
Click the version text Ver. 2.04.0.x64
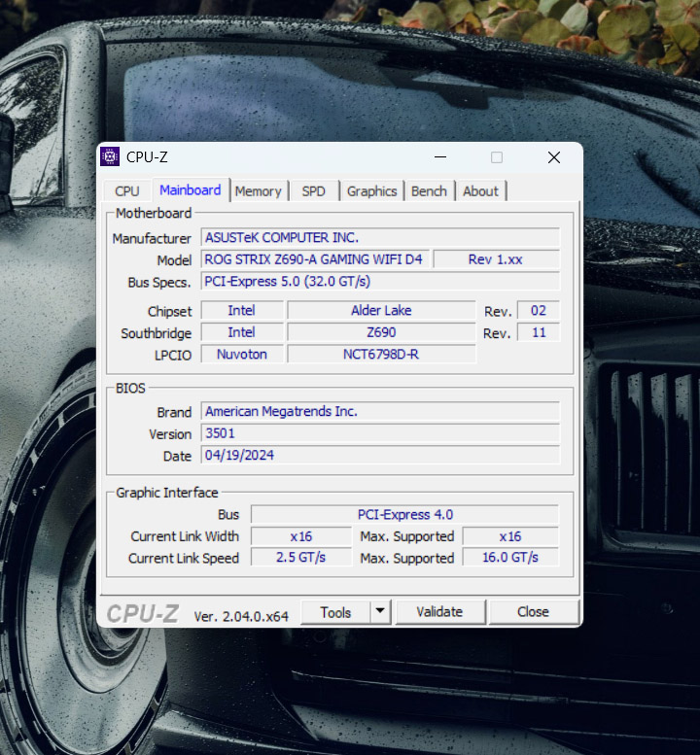click(x=241, y=616)
